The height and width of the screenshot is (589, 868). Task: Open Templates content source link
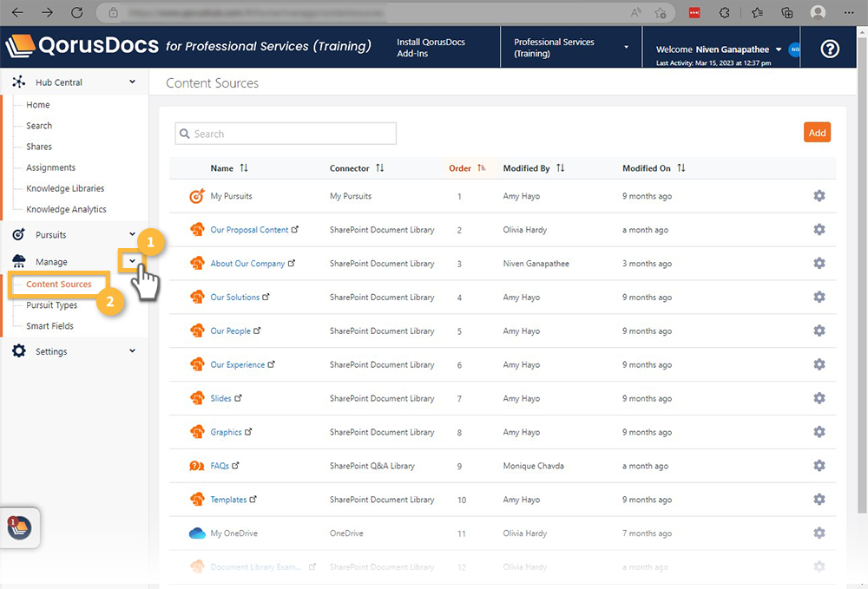tap(228, 500)
